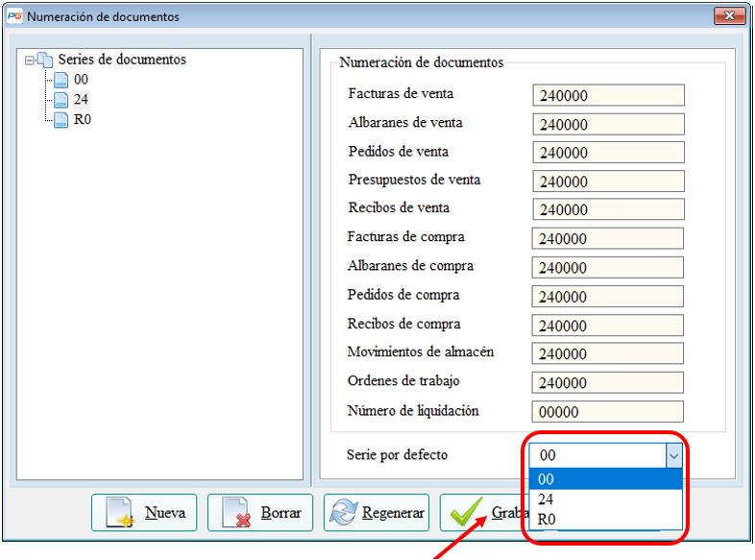Click the Número de liquidación label
755x560 pixels.
(413, 411)
